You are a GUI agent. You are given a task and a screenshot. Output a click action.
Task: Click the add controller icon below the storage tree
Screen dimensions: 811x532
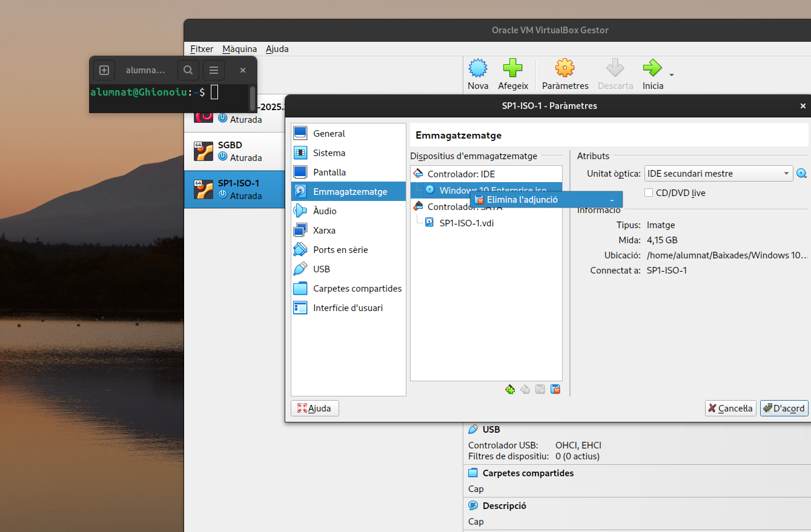[x=510, y=389]
